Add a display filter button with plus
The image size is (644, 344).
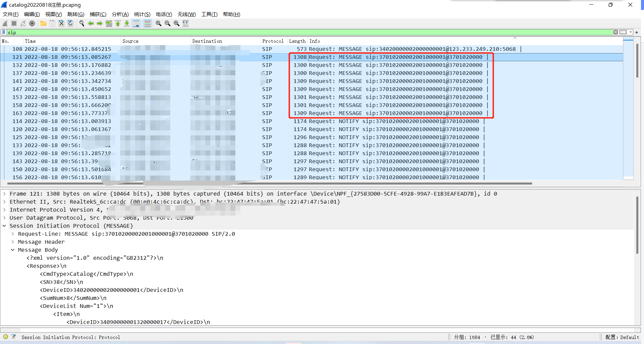[x=637, y=32]
